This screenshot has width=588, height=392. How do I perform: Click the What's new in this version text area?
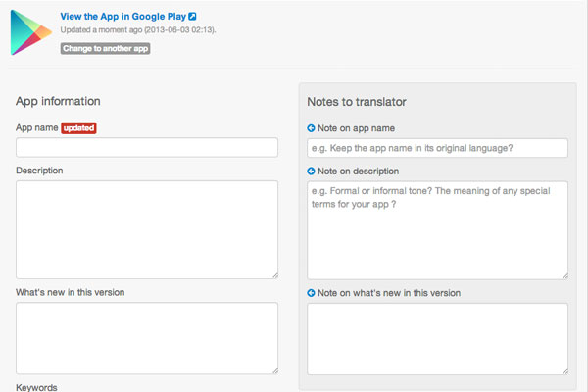point(147,338)
